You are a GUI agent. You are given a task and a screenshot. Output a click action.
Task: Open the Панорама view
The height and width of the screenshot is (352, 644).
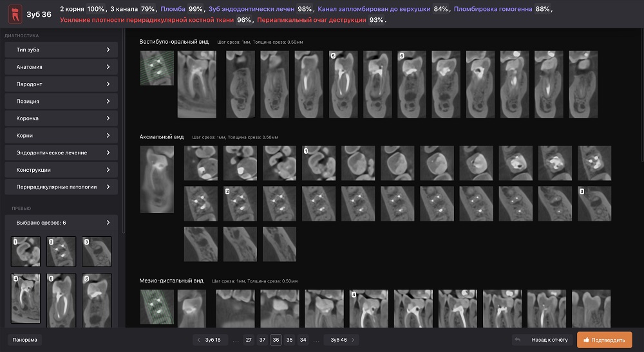[24, 340]
